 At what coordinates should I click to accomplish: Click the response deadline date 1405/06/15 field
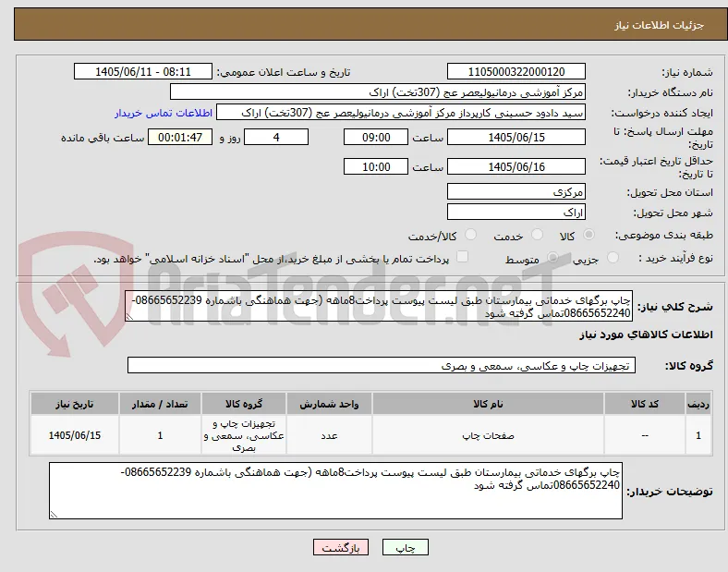516,137
